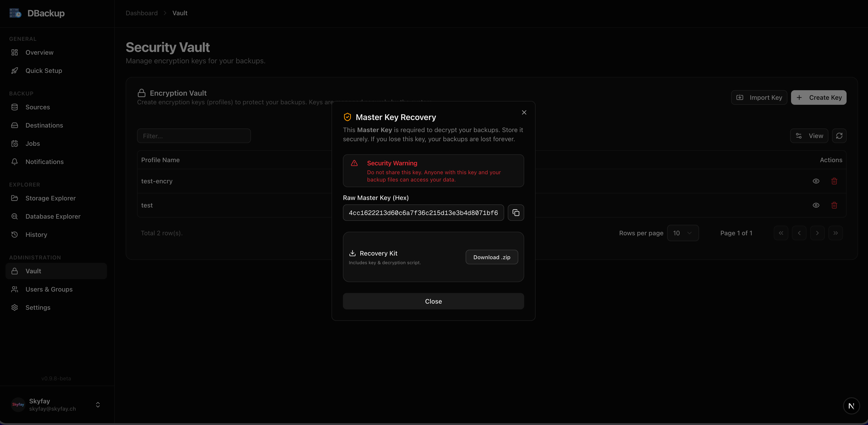Go to Users & Groups in sidebar
Image resolution: width=868 pixels, height=425 pixels.
coord(49,289)
